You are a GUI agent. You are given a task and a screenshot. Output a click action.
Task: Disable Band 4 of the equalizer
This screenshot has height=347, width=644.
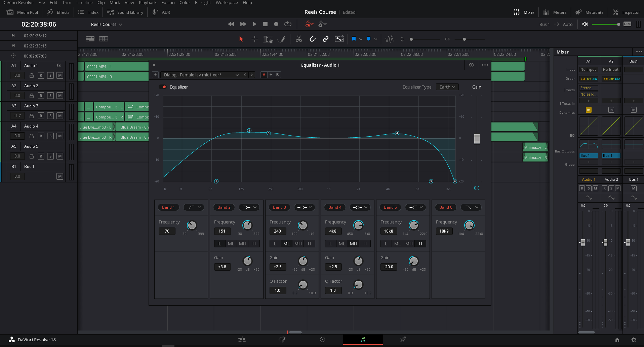(x=335, y=207)
